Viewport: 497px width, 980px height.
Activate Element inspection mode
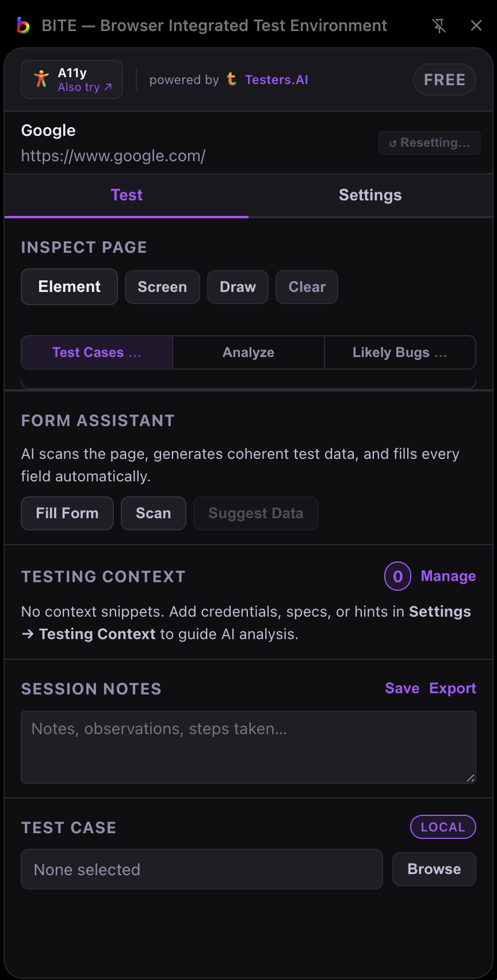pyautogui.click(x=69, y=287)
